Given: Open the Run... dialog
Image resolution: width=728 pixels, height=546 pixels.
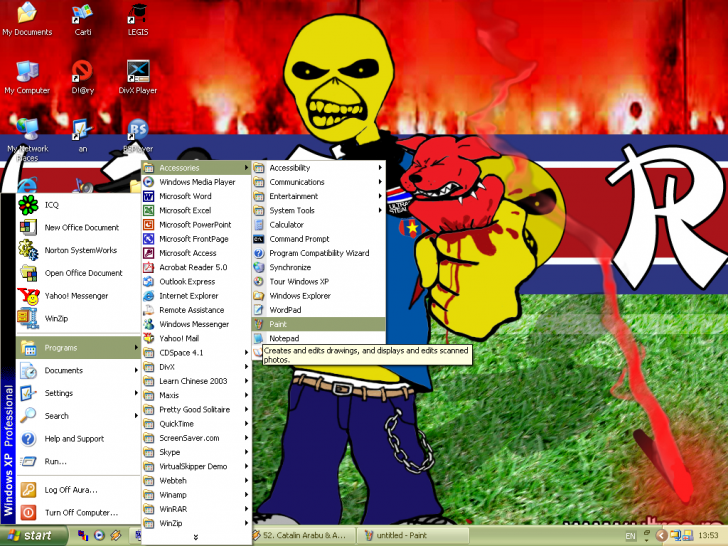Looking at the screenshot, I should (x=78, y=462).
